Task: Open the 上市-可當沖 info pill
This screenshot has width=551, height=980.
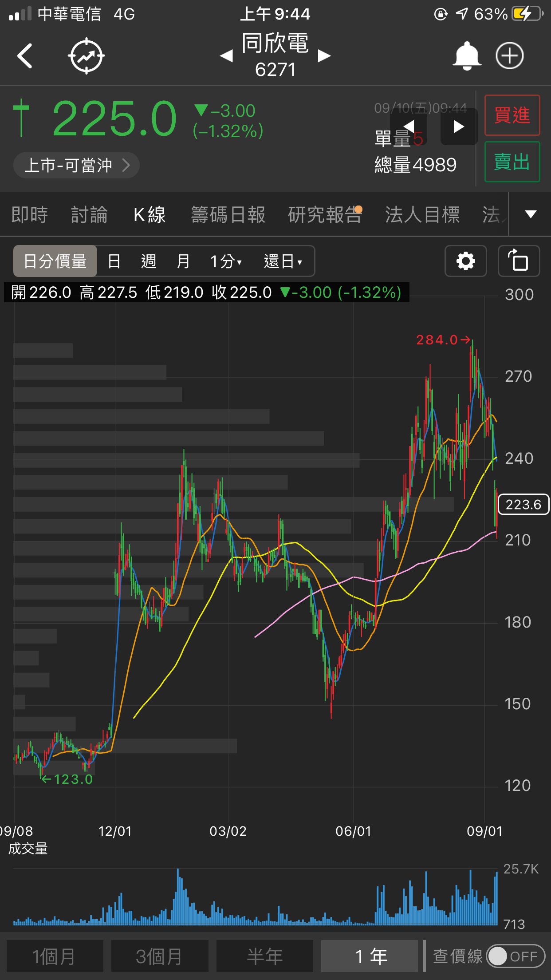Action: (76, 166)
